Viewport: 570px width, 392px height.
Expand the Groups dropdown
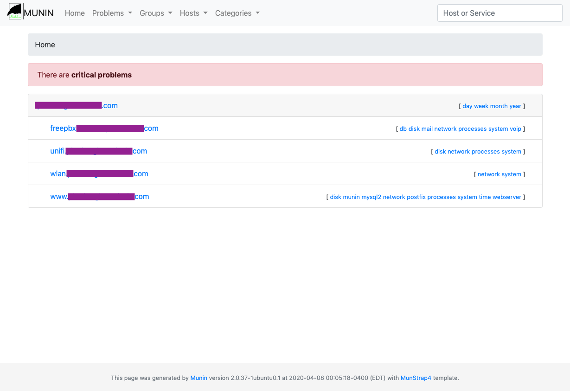[x=156, y=13]
